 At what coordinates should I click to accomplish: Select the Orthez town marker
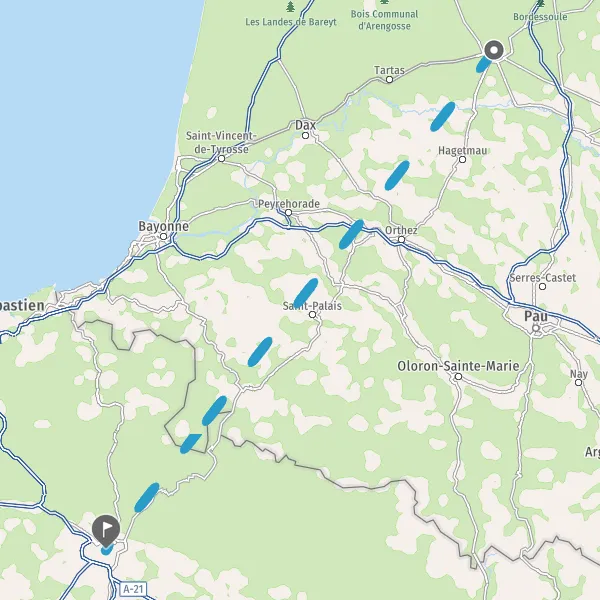click(401, 240)
